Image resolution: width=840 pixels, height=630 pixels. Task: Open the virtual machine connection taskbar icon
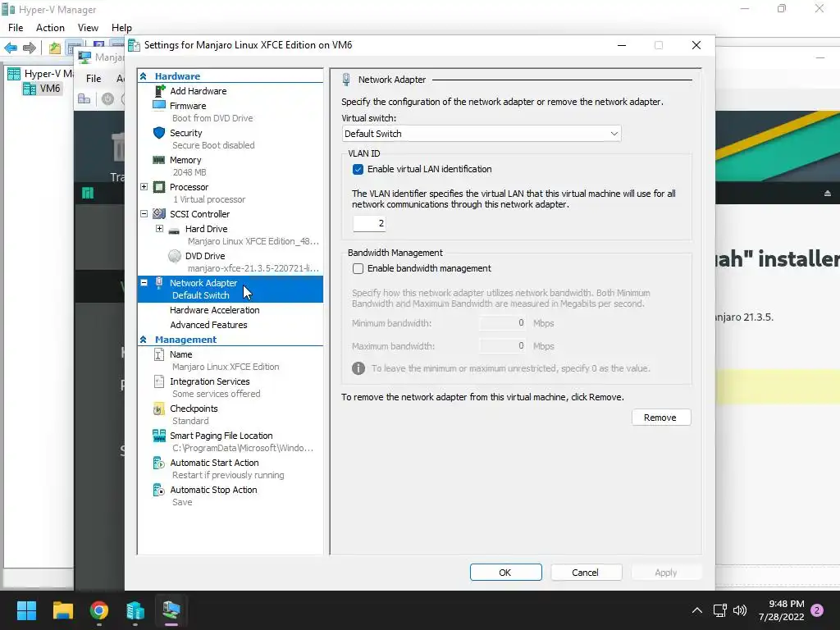click(x=171, y=610)
